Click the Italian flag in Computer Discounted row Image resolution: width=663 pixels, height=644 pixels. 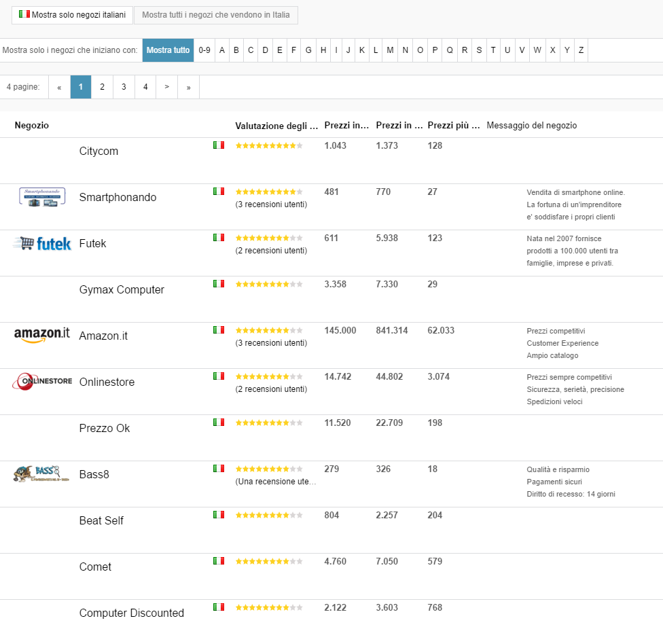click(x=219, y=607)
